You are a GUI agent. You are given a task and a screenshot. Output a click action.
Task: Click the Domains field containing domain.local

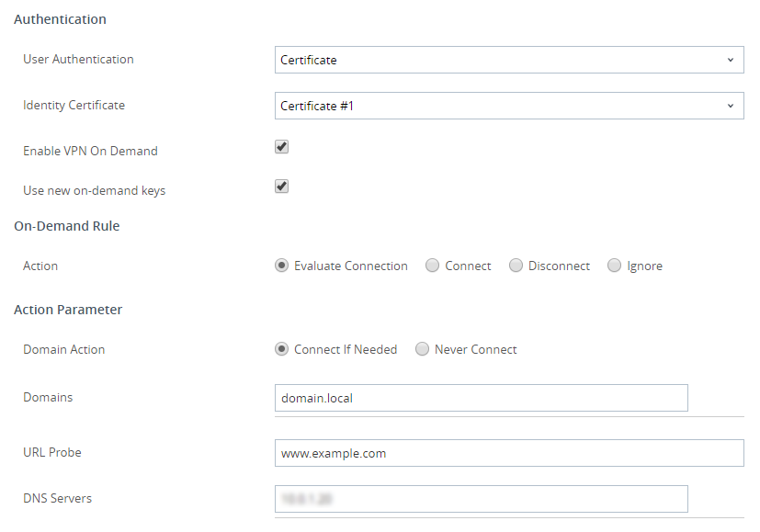pos(481,398)
